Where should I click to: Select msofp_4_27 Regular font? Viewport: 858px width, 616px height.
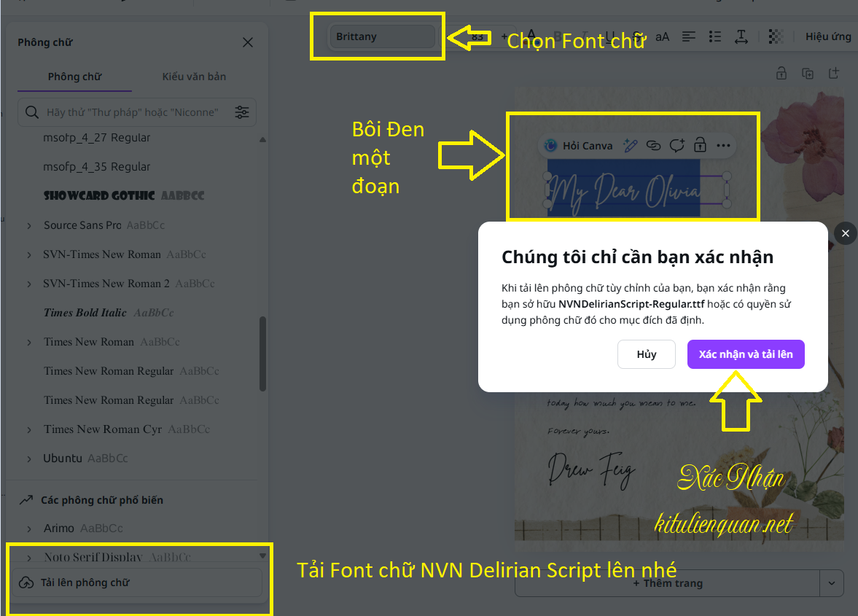click(x=96, y=138)
